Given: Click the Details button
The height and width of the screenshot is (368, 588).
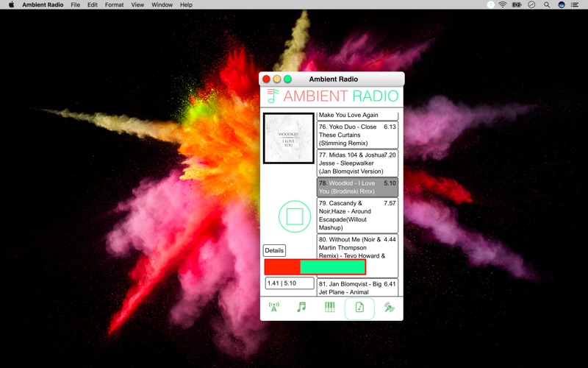Looking at the screenshot, I should [x=274, y=250].
